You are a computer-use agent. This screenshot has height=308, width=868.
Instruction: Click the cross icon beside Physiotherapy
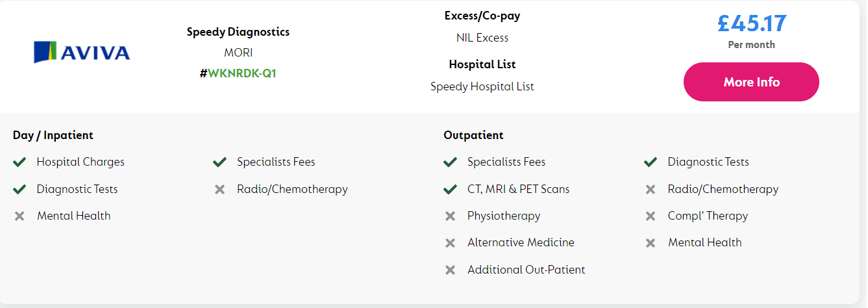450,216
